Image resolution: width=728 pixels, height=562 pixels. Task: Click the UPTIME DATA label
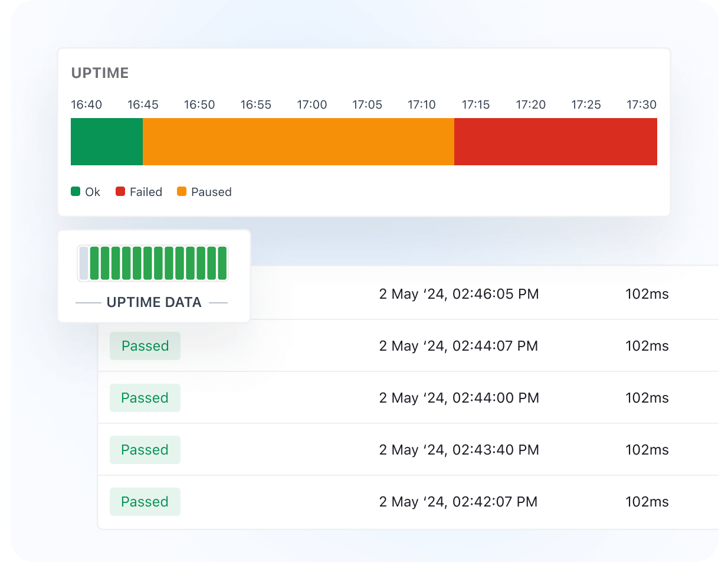point(154,302)
